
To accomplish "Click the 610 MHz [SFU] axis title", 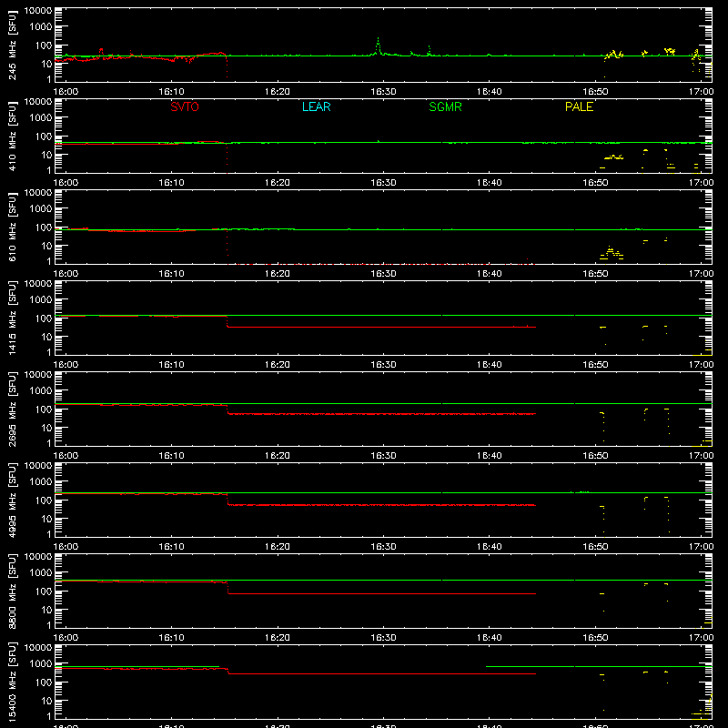I will point(12,227).
